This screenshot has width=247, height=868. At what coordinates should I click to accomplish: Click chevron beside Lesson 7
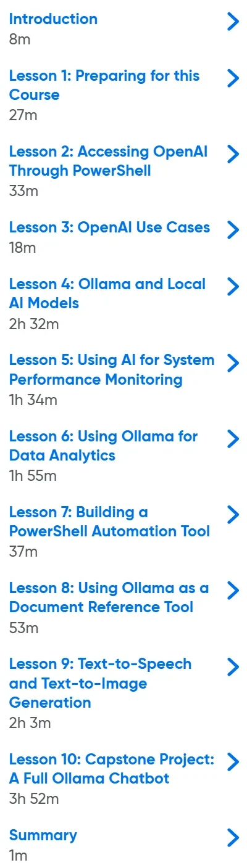point(233,514)
